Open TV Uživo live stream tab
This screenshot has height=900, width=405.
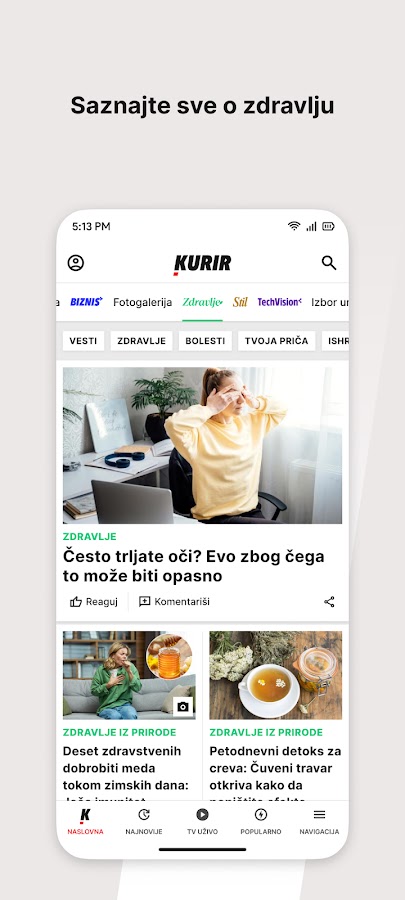(202, 821)
